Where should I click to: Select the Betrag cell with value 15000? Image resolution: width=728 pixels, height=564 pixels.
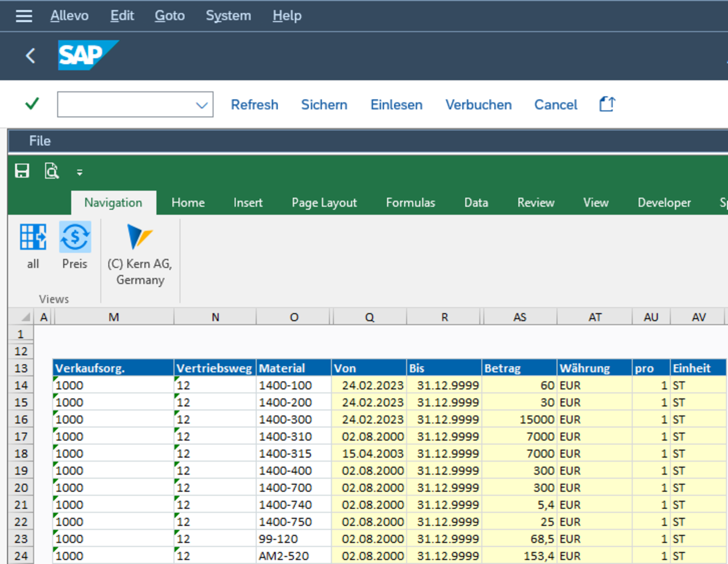click(x=519, y=419)
